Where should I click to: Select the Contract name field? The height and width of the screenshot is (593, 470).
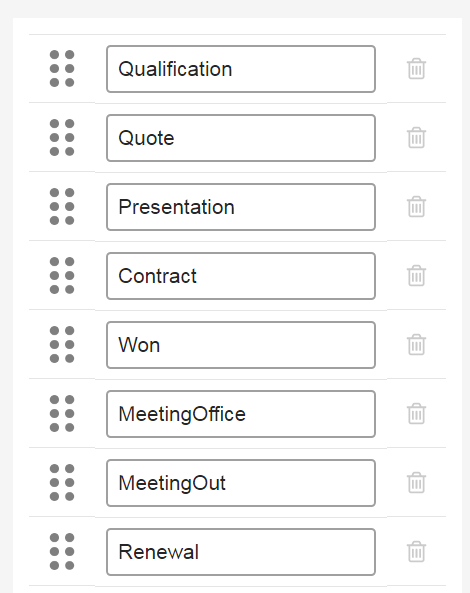(241, 276)
